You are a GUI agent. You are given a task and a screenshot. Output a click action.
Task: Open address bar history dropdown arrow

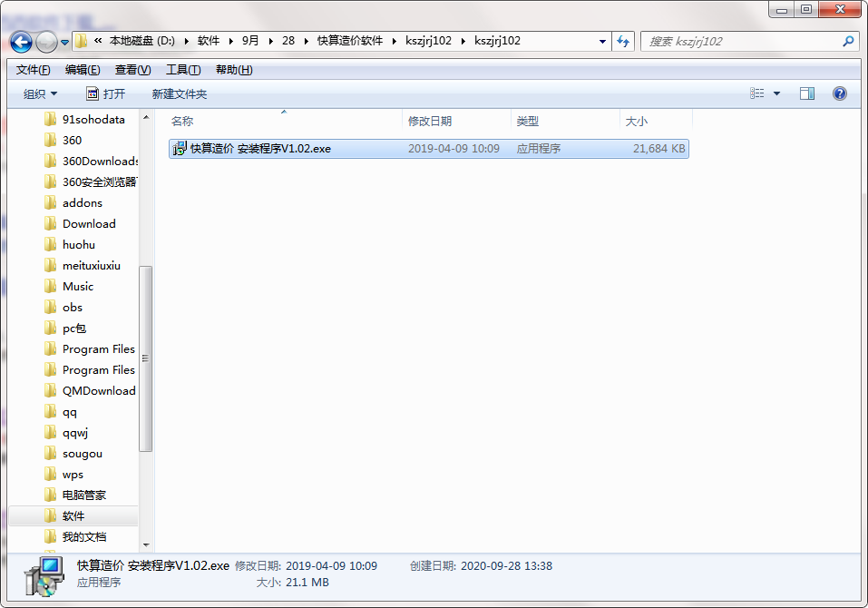602,42
